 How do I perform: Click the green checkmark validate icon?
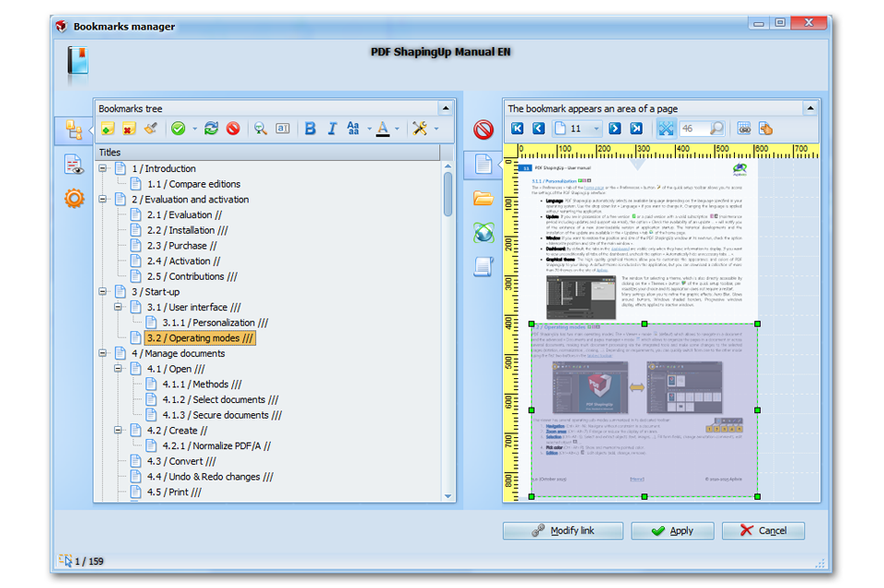pyautogui.click(x=178, y=129)
